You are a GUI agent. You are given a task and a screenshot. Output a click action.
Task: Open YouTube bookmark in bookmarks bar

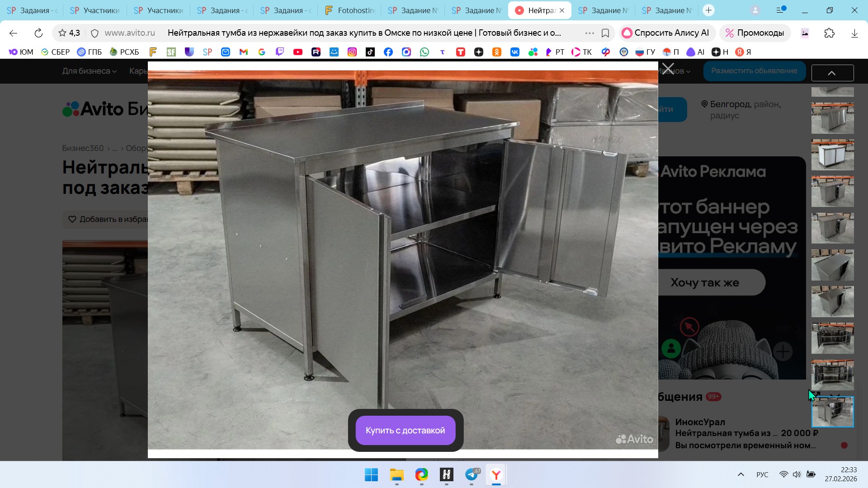click(x=297, y=52)
